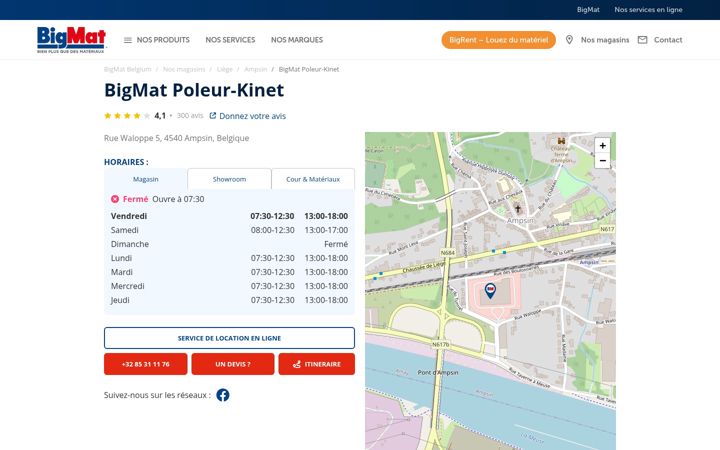Click the Jeudi hours row

tap(229, 300)
